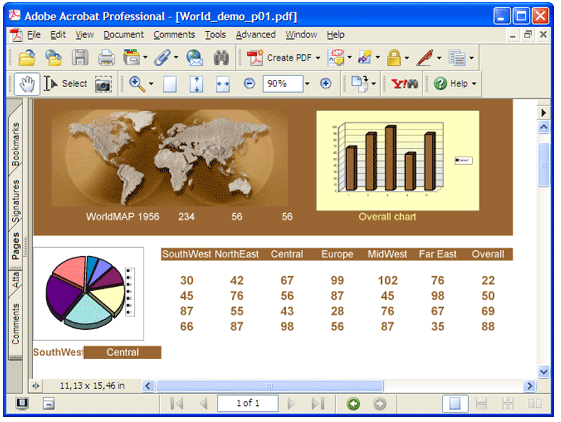Open the Tools menu
The width and height of the screenshot is (561, 422).
tap(215, 35)
